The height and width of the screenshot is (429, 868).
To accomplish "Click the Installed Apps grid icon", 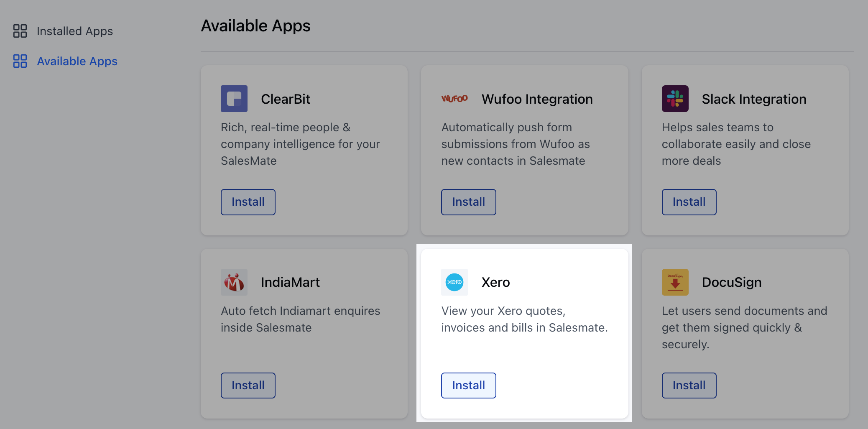I will point(20,31).
